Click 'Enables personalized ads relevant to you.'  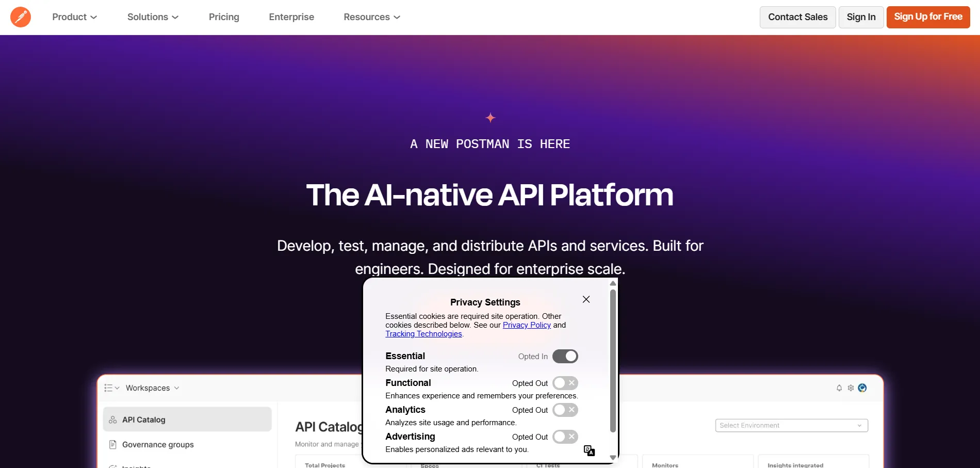coord(457,449)
